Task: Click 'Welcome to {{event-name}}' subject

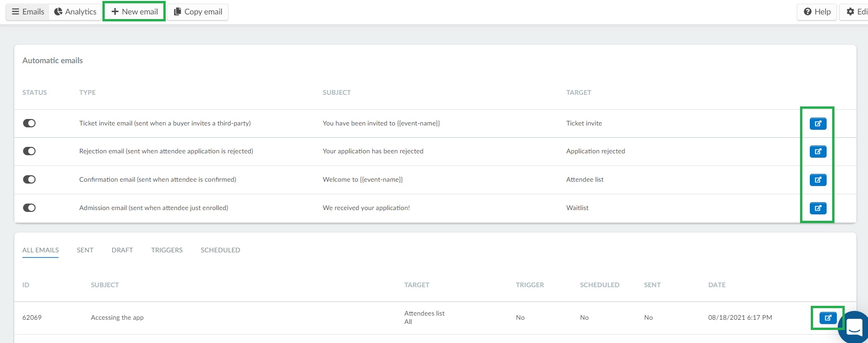Action: (x=363, y=179)
